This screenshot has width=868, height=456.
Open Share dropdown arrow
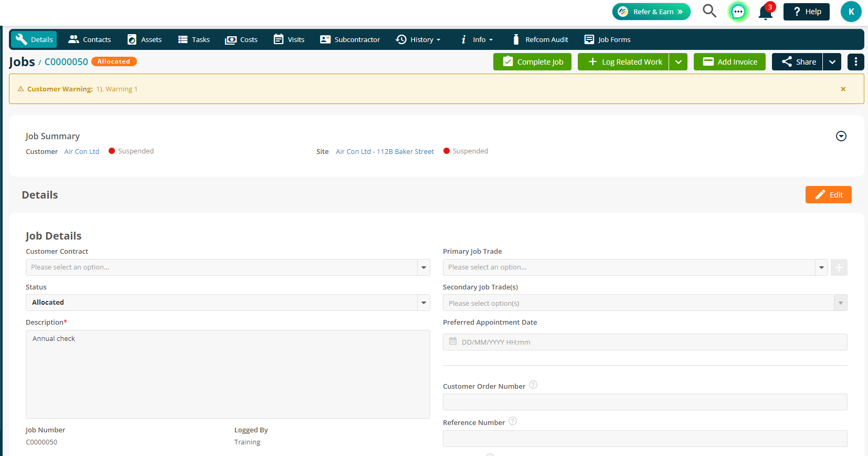(x=832, y=61)
